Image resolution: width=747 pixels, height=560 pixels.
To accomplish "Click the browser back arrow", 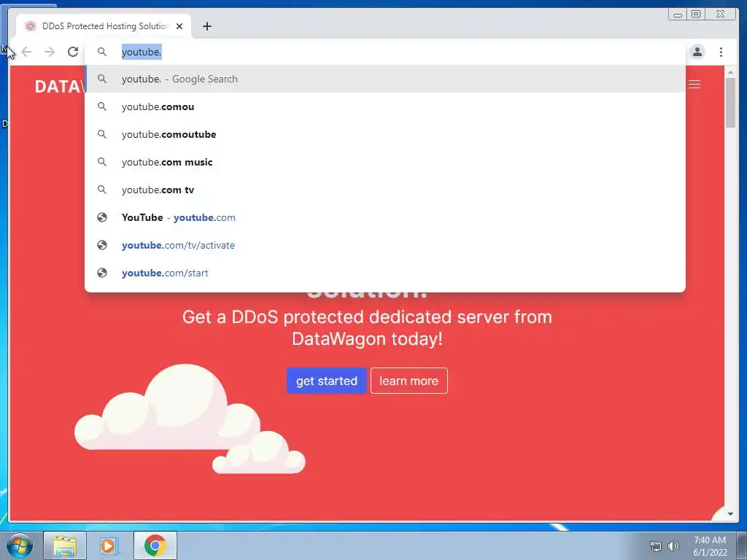I will (x=27, y=52).
